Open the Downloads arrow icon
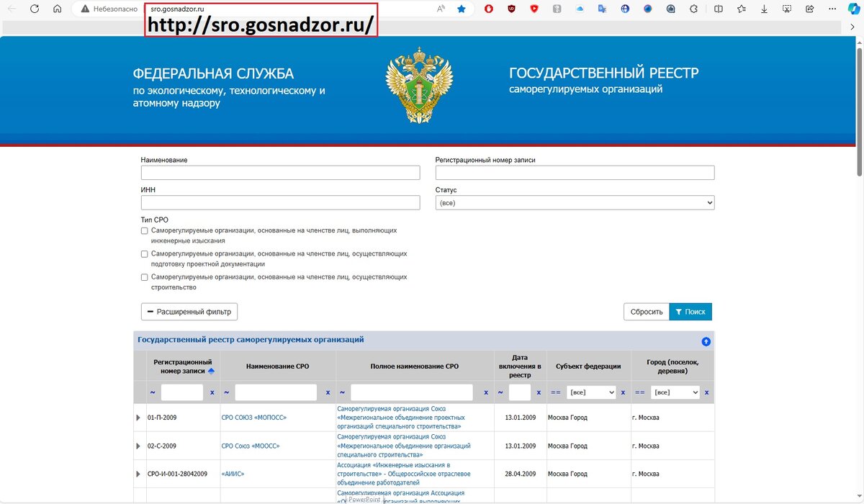 coord(764,9)
